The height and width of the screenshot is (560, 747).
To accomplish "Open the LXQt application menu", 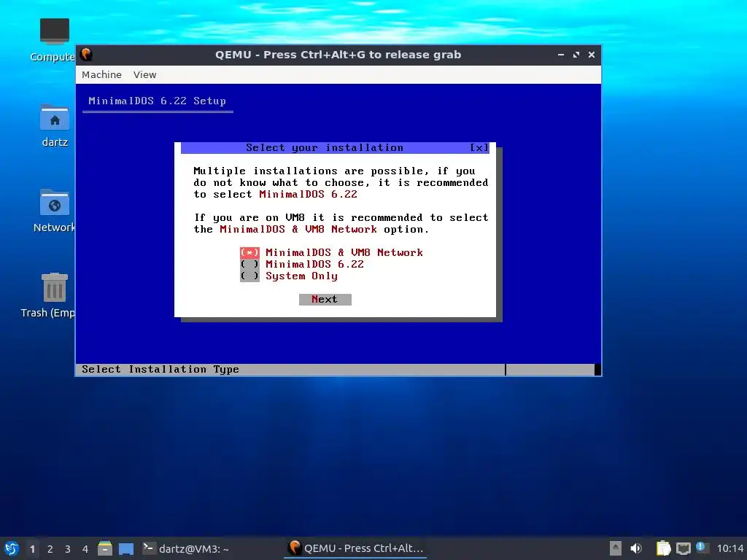I will click(12, 548).
